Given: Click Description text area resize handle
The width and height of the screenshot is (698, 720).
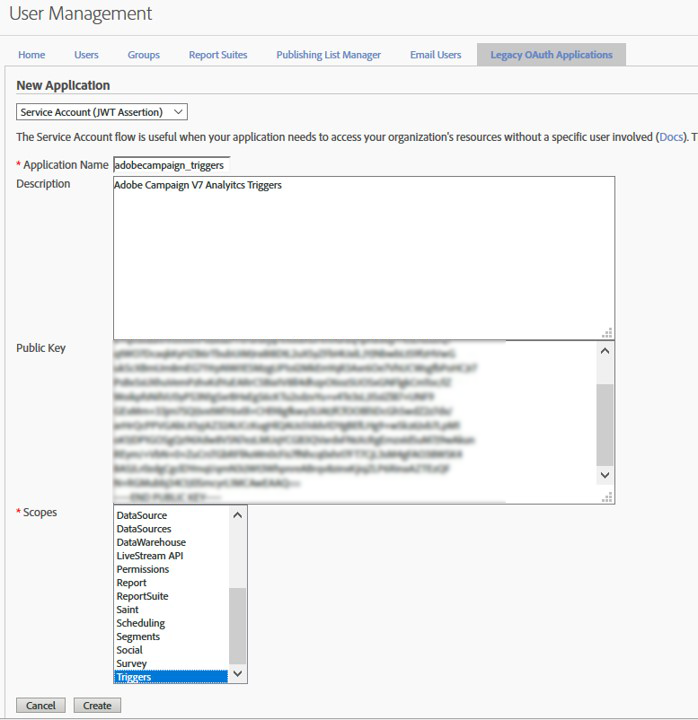Looking at the screenshot, I should [x=607, y=333].
